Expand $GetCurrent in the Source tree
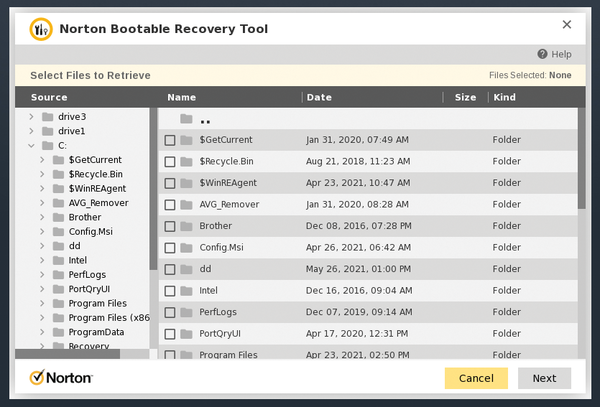600x407 pixels. (42, 160)
